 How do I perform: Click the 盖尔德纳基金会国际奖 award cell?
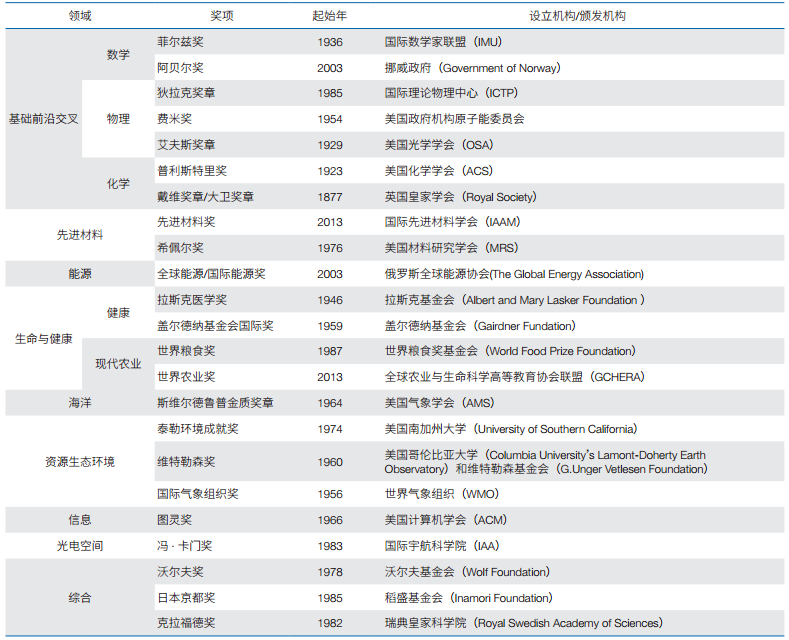tap(215, 326)
